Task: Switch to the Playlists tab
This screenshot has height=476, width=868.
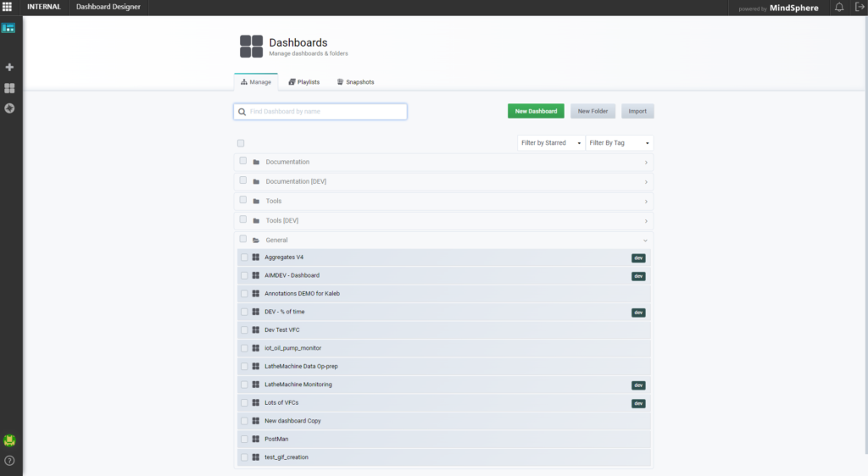Action: click(303, 82)
